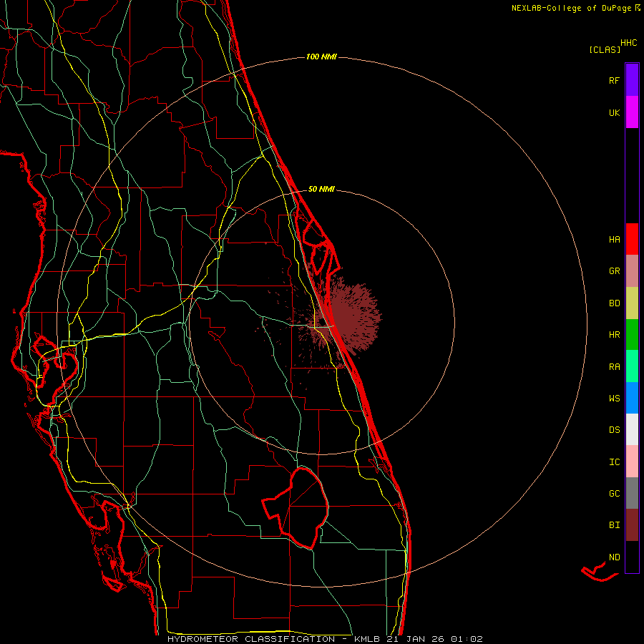The height and width of the screenshot is (644, 644).
Task: Click the HA legend label
Action: (614, 239)
